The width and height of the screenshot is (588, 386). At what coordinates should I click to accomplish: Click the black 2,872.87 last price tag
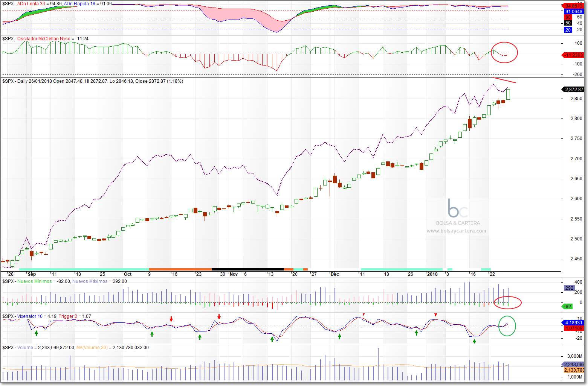(x=574, y=90)
